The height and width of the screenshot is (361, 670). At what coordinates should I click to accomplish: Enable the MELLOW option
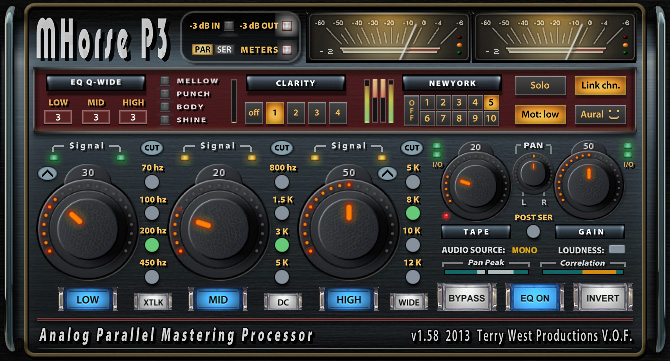pyautogui.click(x=165, y=81)
